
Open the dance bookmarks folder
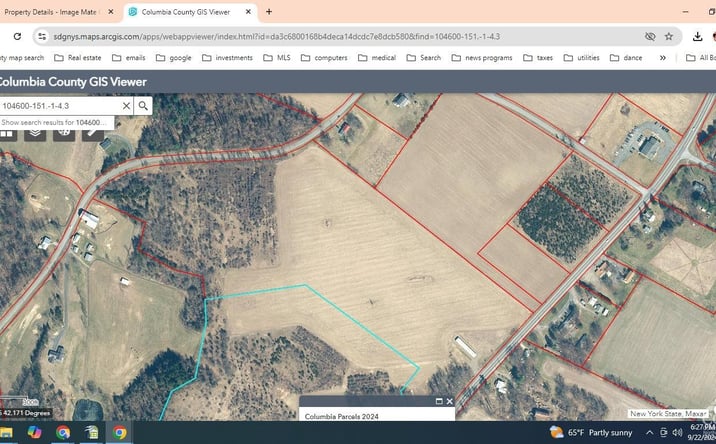point(626,58)
